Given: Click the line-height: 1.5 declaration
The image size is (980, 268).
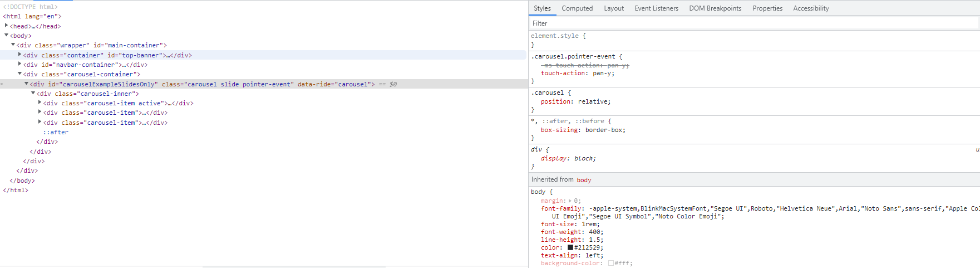Looking at the screenshot, I should 572,240.
